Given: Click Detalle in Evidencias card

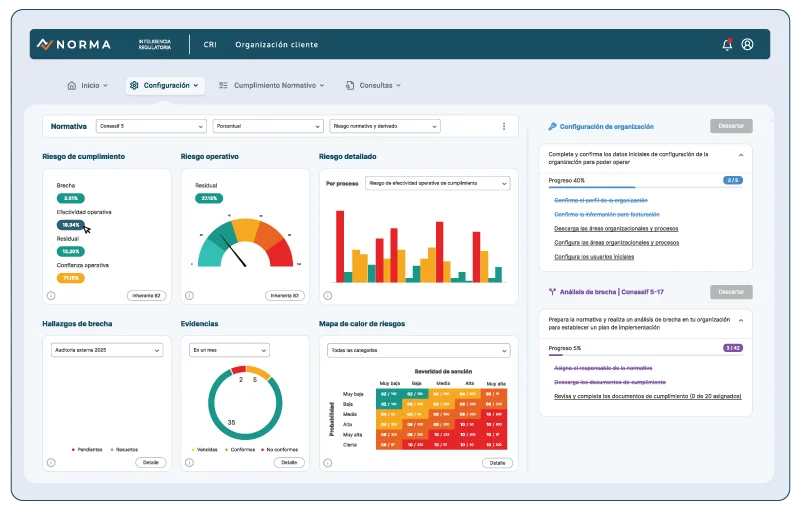Looking at the screenshot, I should tap(289, 463).
